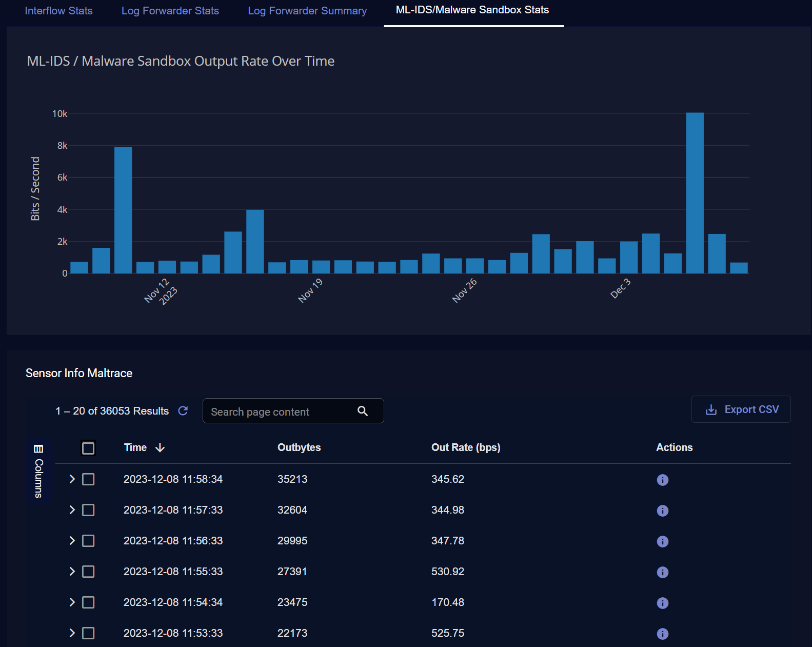This screenshot has height=647, width=812.
Task: Toggle the select-all header checkbox
Action: pos(88,448)
